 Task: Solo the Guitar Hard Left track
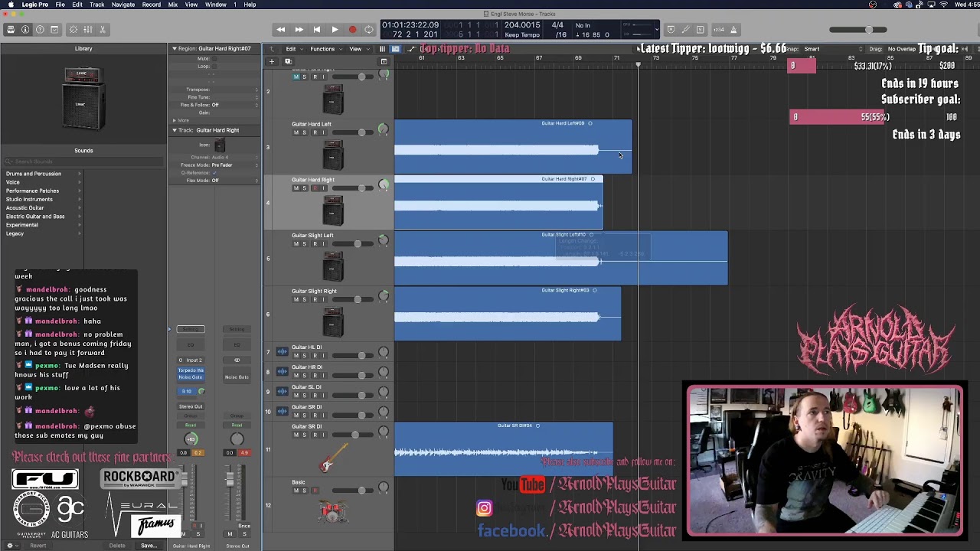pos(304,132)
